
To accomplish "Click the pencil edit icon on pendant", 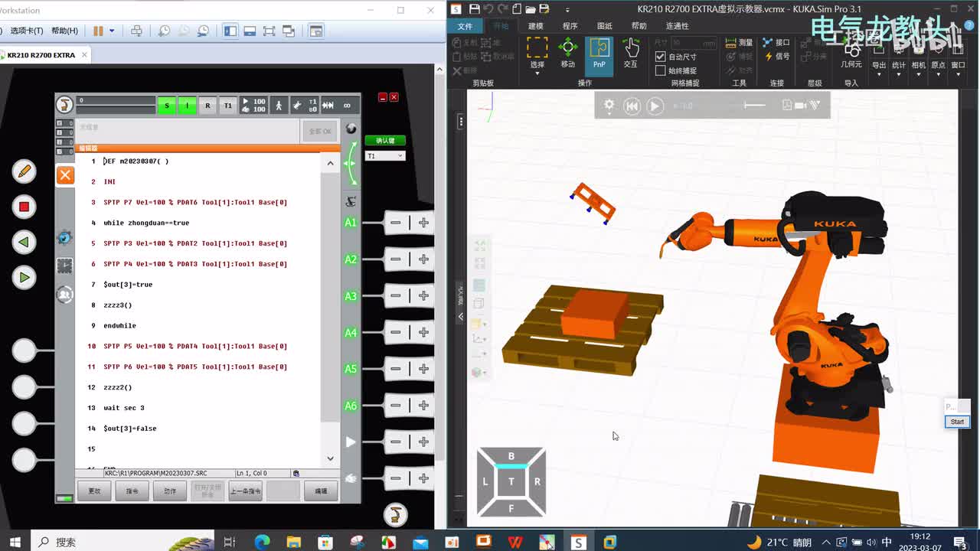I will coord(24,171).
